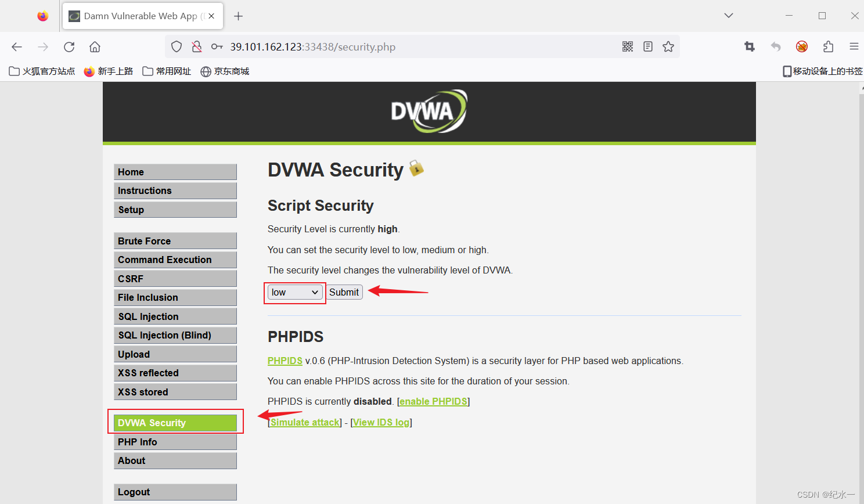The width and height of the screenshot is (864, 504).
Task: Open the security level dropdown
Action: pyautogui.click(x=295, y=292)
